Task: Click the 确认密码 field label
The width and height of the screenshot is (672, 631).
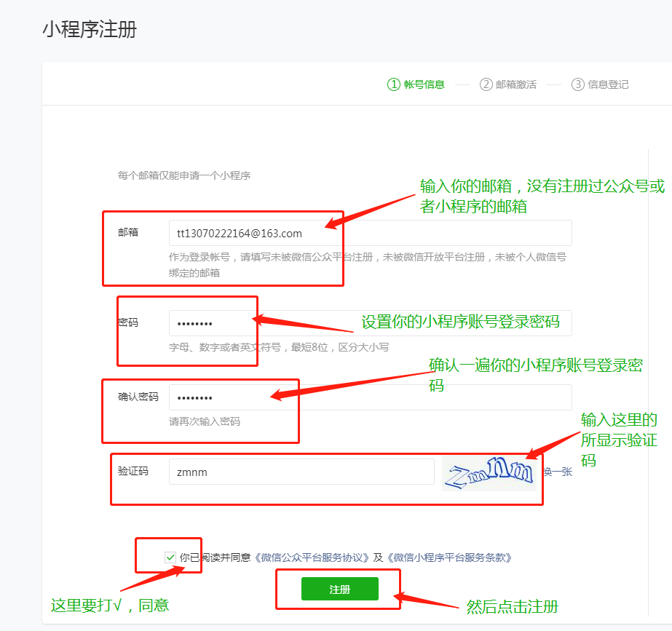Action: (138, 397)
